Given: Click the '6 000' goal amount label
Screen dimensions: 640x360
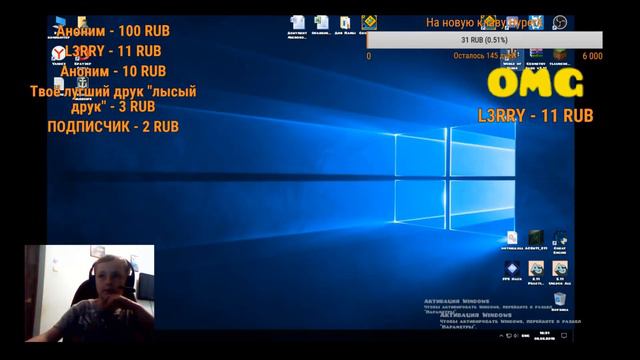Looking at the screenshot, I should (x=592, y=56).
